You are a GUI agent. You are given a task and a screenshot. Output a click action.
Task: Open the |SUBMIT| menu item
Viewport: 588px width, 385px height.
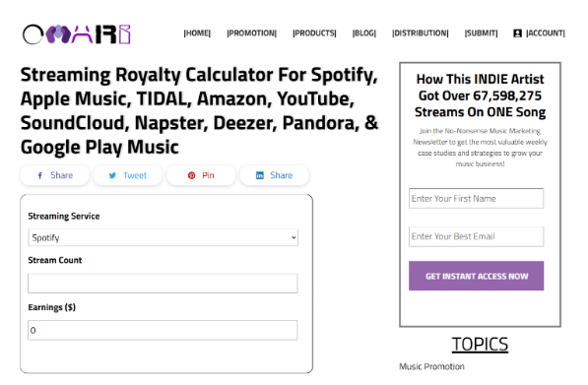[x=481, y=33]
